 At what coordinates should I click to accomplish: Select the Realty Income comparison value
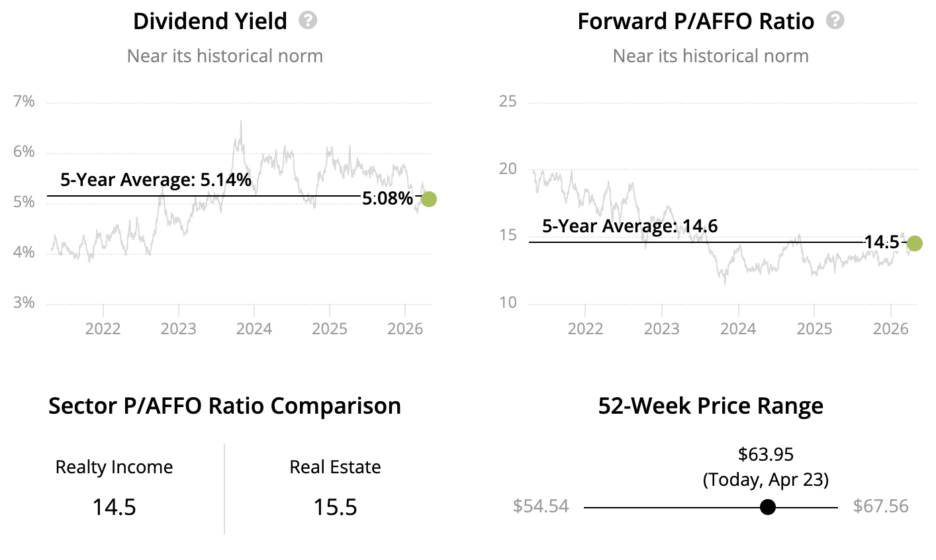point(114,507)
